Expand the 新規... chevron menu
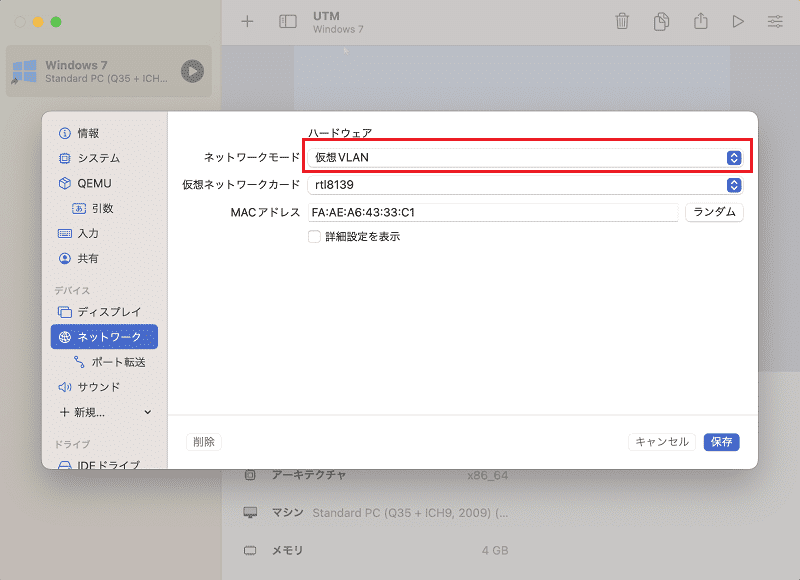This screenshot has height=580, width=800. (147, 412)
